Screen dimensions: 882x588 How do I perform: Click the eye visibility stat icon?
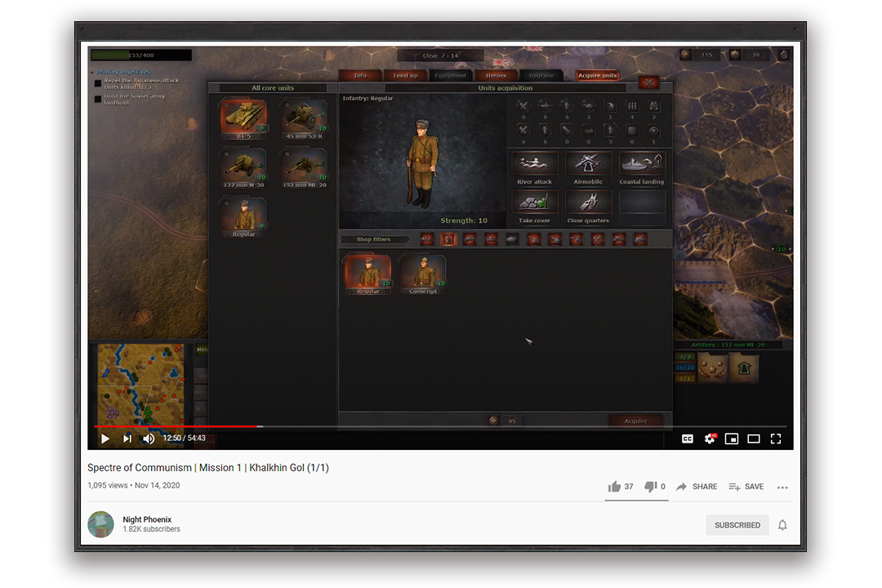click(653, 131)
